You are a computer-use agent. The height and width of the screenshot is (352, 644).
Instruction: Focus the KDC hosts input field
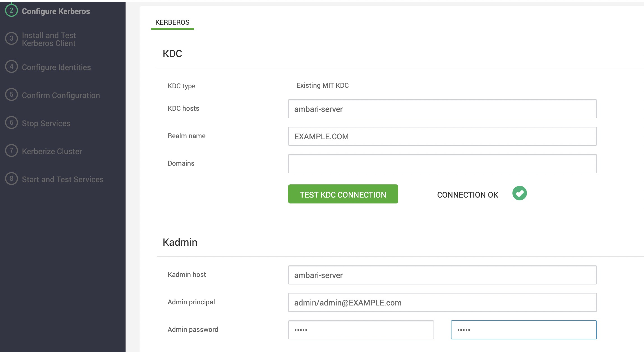[x=442, y=109]
